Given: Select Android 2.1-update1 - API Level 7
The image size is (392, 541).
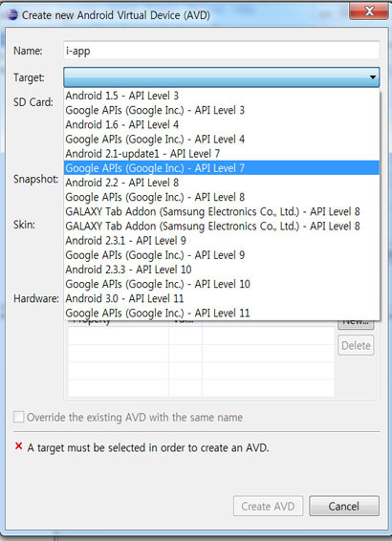Looking at the screenshot, I should pyautogui.click(x=222, y=154).
